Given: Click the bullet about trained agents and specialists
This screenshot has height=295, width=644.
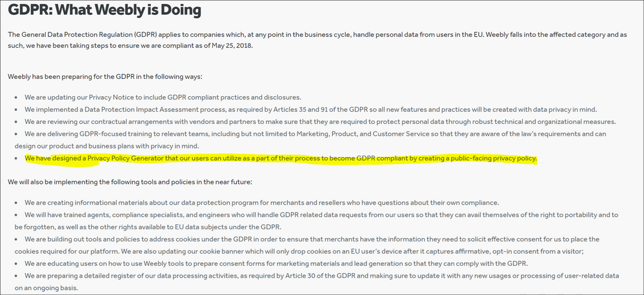Looking at the screenshot, I should [x=317, y=221].
